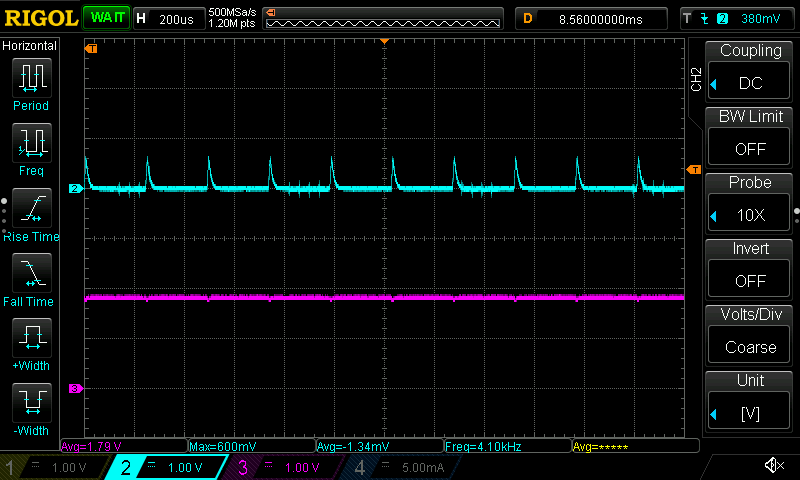The height and width of the screenshot is (480, 800).
Task: Click the WAIT run status indicator
Action: click(107, 18)
